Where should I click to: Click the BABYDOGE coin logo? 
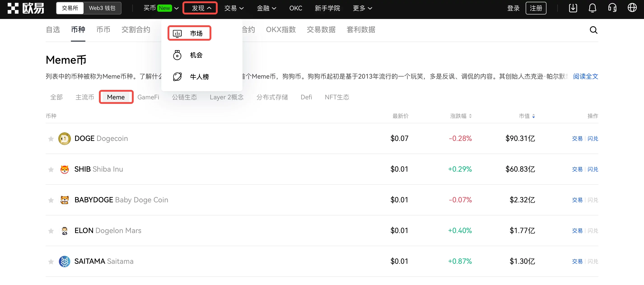[x=65, y=200]
